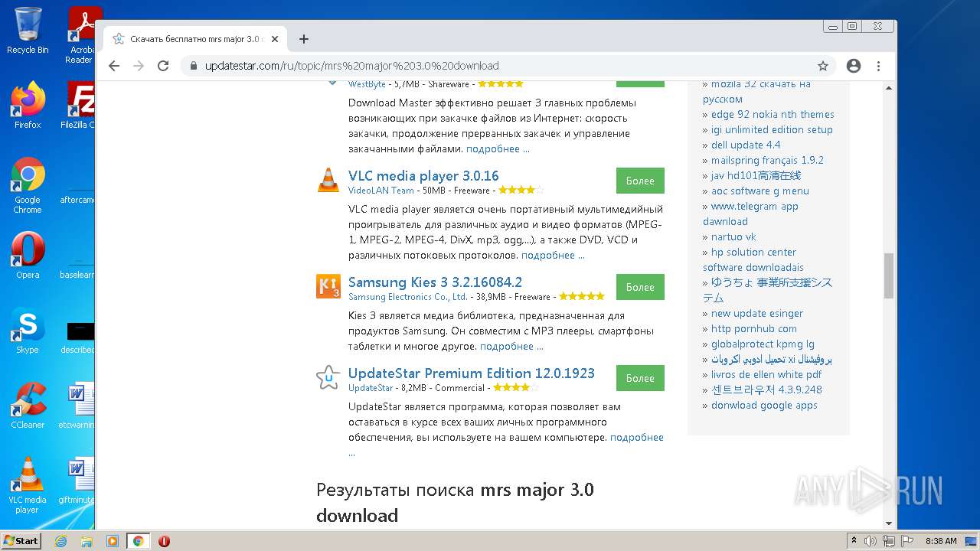The height and width of the screenshot is (551, 980).
Task: Click the UpdateStar star logo icon
Action: click(328, 377)
